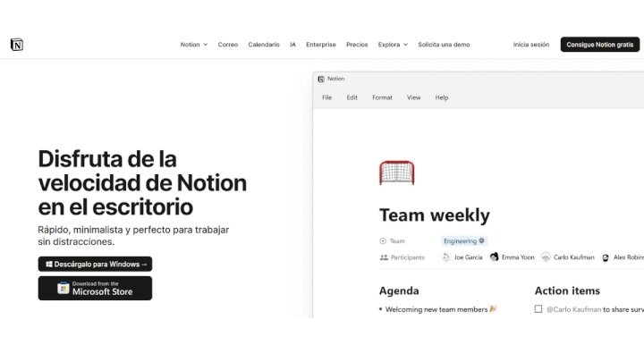Click Emma Yoon's avatar
644x362 pixels.
(x=494, y=257)
